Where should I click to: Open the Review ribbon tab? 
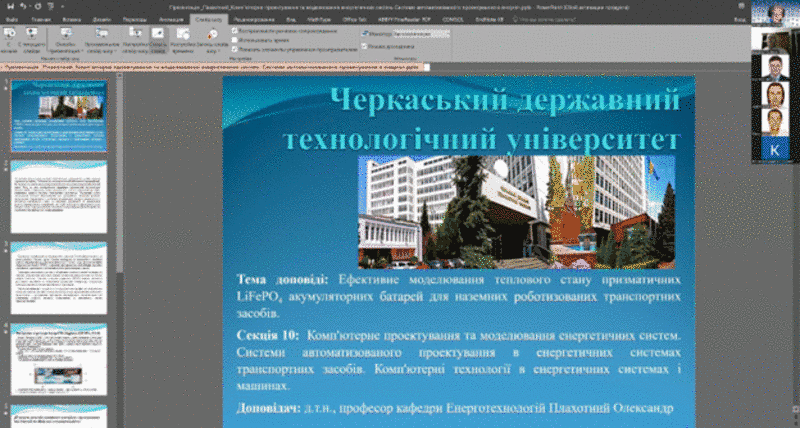pos(238,18)
